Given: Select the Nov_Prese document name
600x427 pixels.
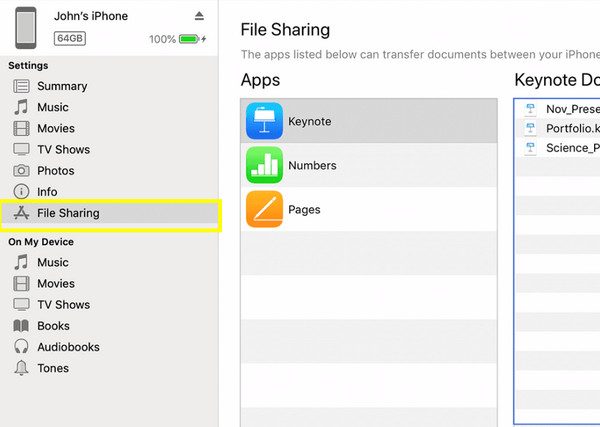Looking at the screenshot, I should click(573, 109).
